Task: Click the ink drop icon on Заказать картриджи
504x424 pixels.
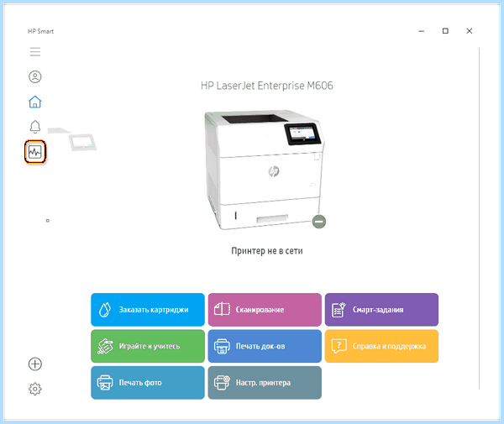Action: [105, 310]
